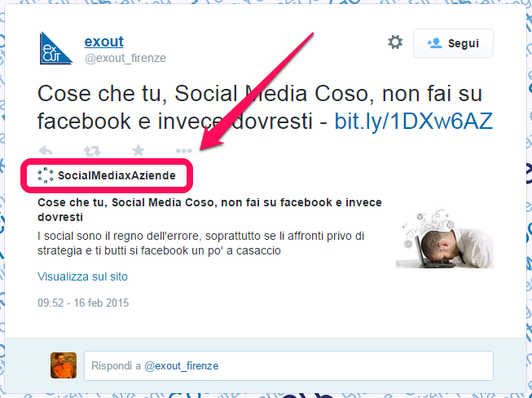Click the @exout_firenze handle under the name

[x=125, y=58]
